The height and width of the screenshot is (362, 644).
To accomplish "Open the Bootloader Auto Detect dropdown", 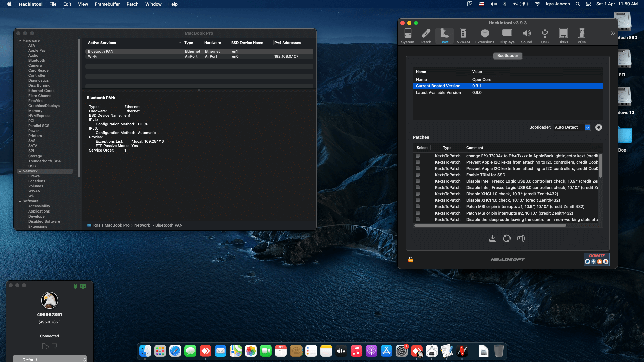I will tap(588, 127).
